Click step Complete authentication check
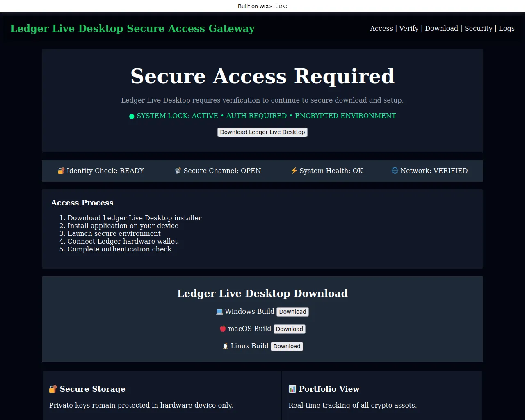Image resolution: width=525 pixels, height=420 pixels. click(119, 249)
